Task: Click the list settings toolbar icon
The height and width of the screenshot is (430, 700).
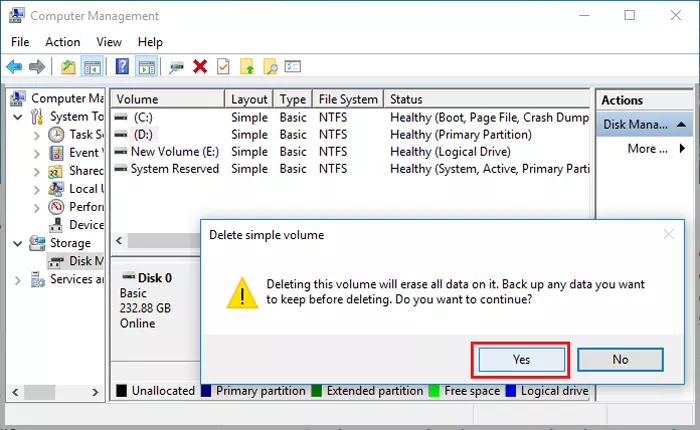Action: click(x=293, y=67)
